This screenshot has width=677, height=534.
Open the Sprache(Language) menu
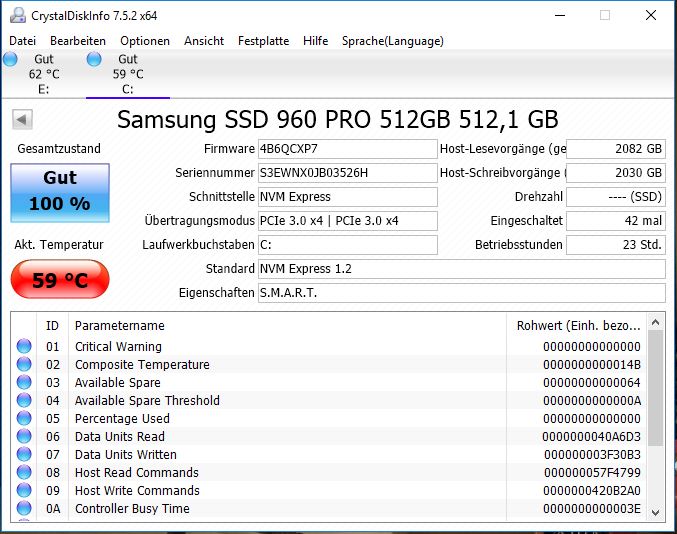pos(392,41)
